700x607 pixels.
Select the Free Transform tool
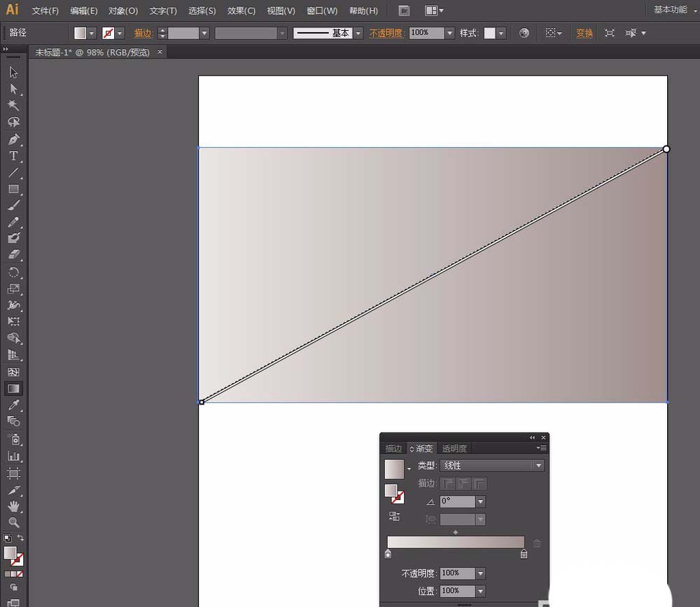13,321
